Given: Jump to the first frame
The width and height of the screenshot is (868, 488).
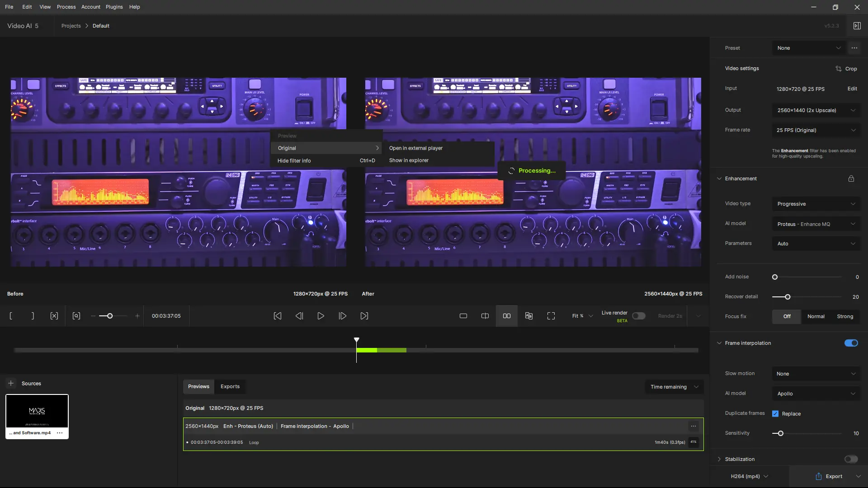Looking at the screenshot, I should pos(278,316).
